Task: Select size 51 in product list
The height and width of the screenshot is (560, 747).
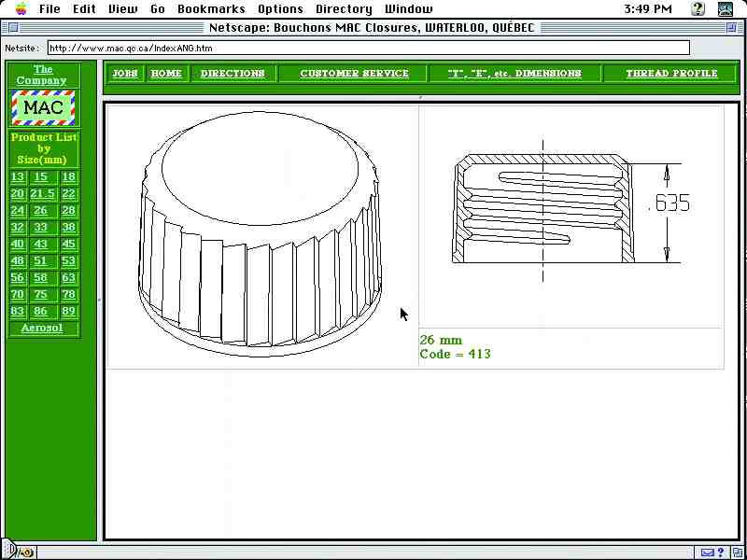Action: click(41, 261)
